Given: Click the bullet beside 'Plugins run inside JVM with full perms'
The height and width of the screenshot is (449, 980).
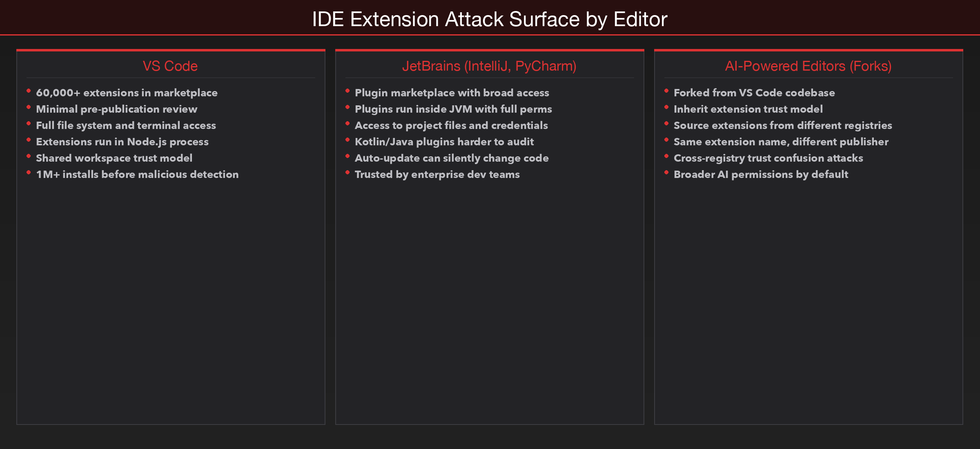Looking at the screenshot, I should tap(347, 107).
